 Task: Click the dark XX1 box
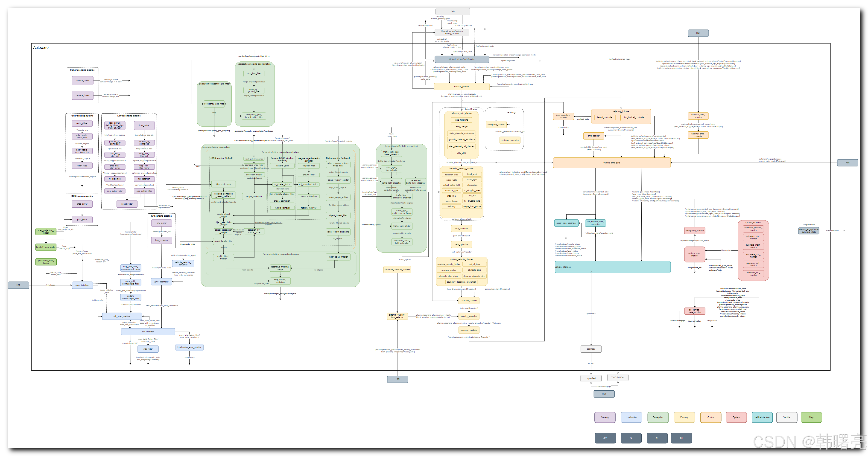click(x=605, y=438)
